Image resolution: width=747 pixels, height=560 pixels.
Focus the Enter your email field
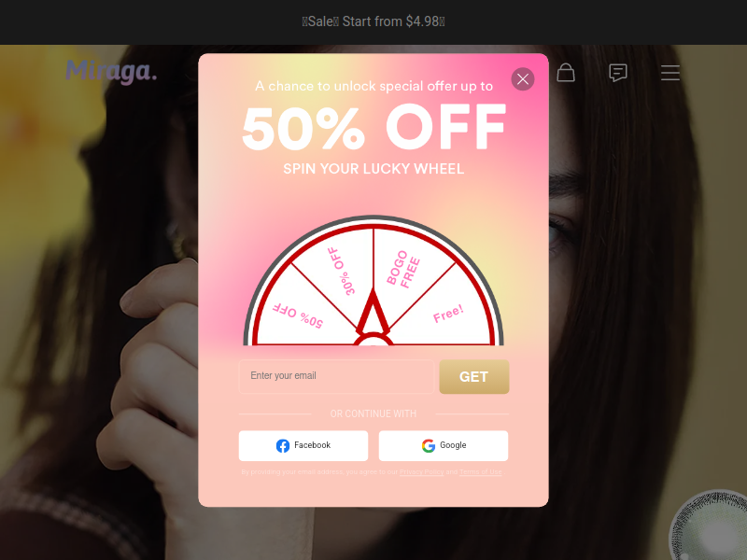click(x=336, y=376)
